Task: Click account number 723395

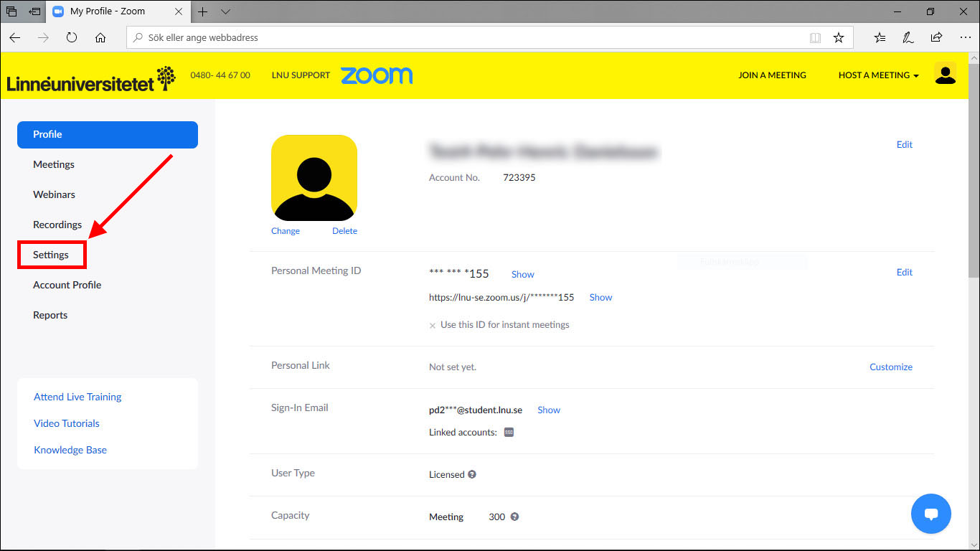Action: click(519, 177)
